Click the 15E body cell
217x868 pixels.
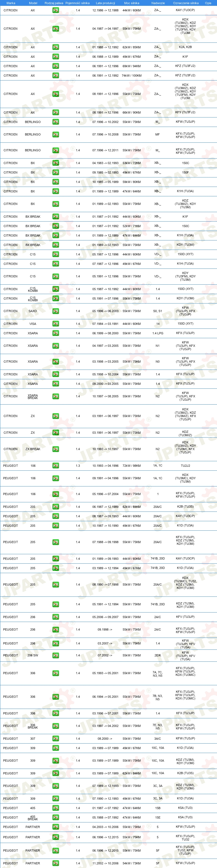[x=158, y=817]
